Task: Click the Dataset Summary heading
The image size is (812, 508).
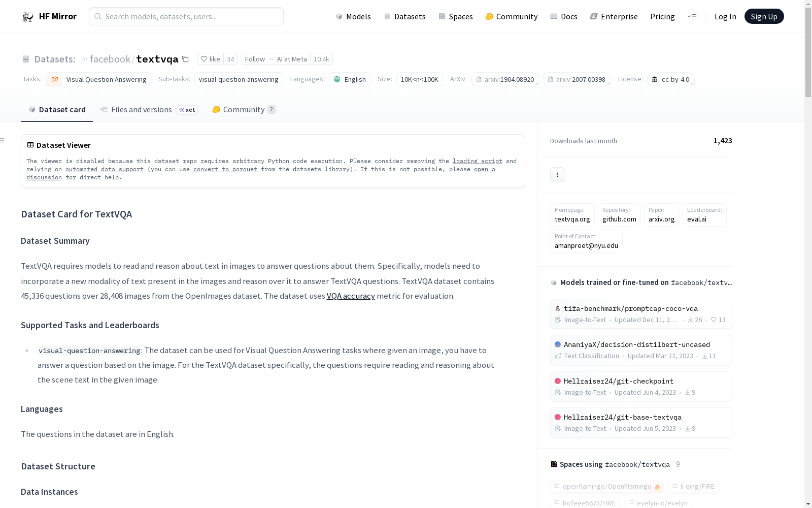Action: pyautogui.click(x=55, y=241)
